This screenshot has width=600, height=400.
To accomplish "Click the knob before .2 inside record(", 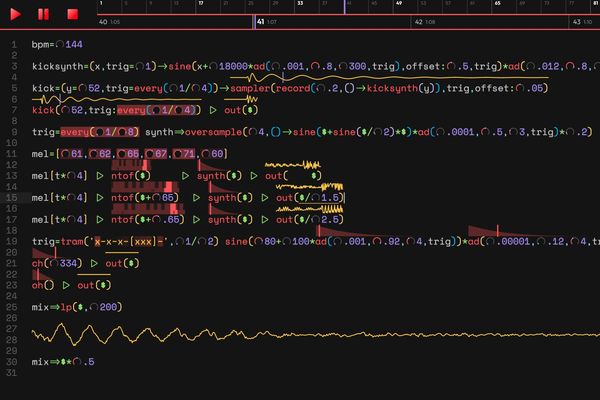I will coord(321,88).
